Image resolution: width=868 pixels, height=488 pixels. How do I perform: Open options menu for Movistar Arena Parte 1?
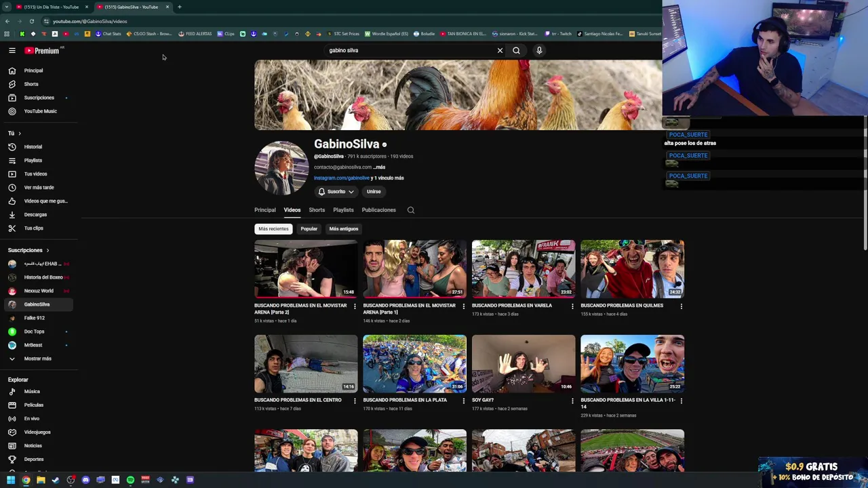464,306
